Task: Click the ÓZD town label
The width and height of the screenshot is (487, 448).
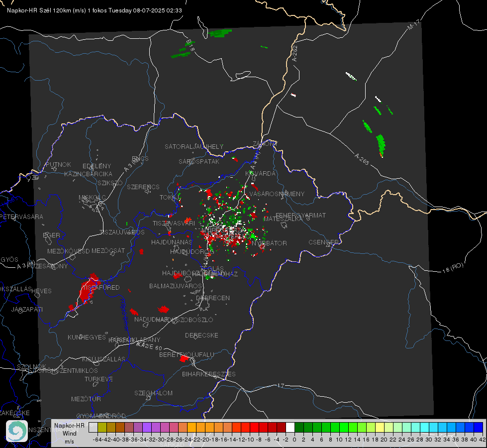Action: [x=33, y=178]
